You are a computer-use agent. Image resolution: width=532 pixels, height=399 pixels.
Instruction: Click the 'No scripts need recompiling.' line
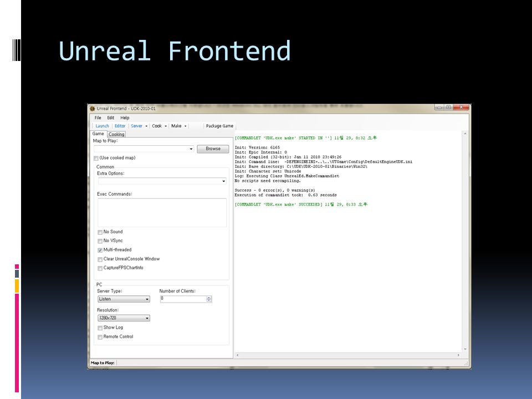[268, 181]
